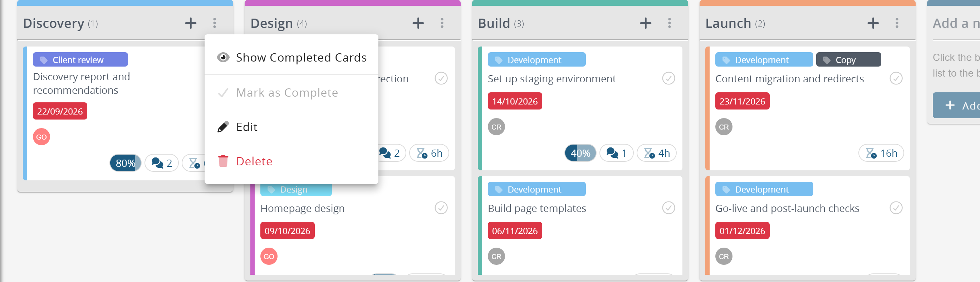The image size is (980, 282).
Task: Open the comments on Set up staging environment
Action: click(x=616, y=153)
